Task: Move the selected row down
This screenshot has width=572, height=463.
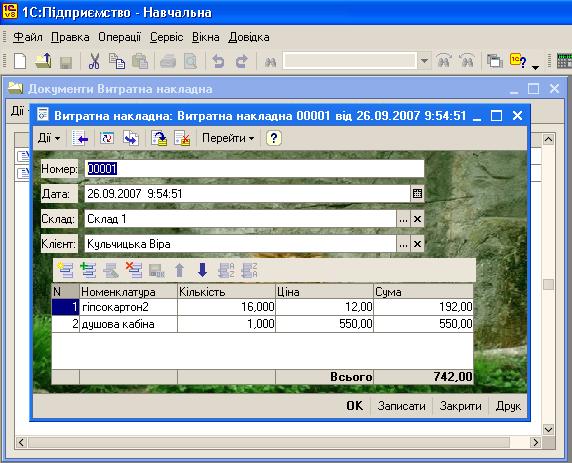Action: coord(202,270)
